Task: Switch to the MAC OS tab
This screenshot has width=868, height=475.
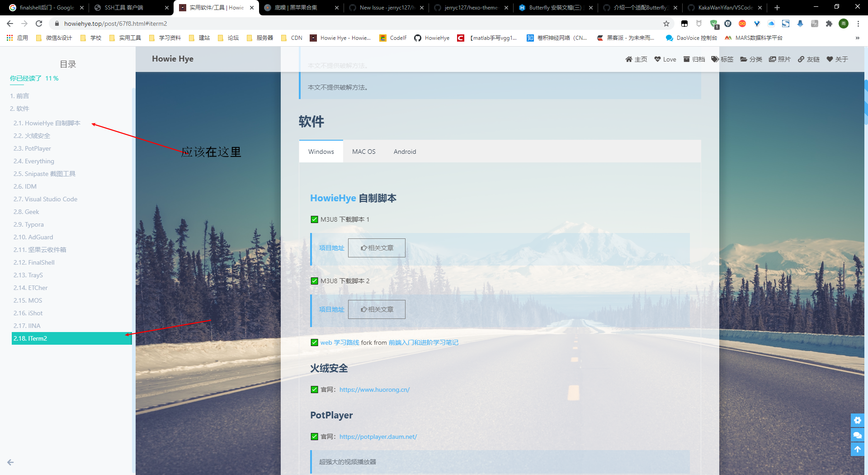Action: (x=363, y=152)
